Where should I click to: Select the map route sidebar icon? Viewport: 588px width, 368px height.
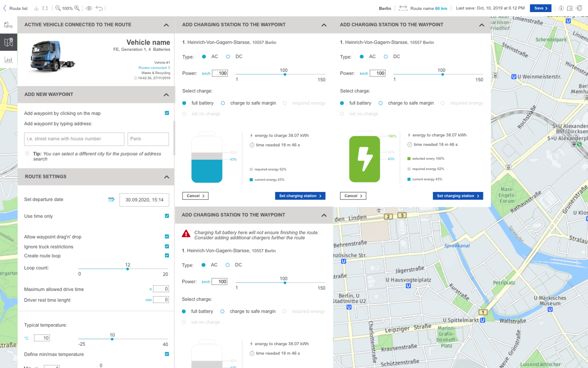point(8,42)
